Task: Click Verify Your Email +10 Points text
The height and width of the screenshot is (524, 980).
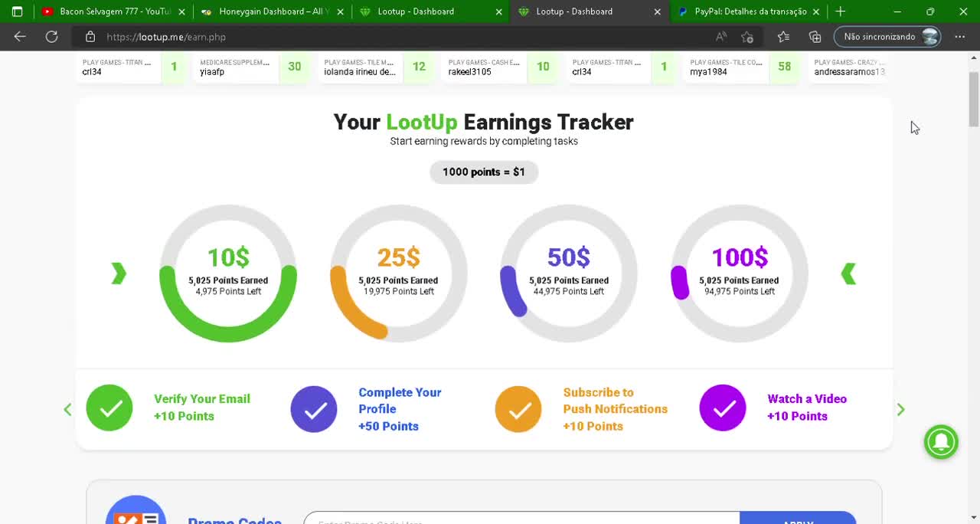Action: pos(202,408)
